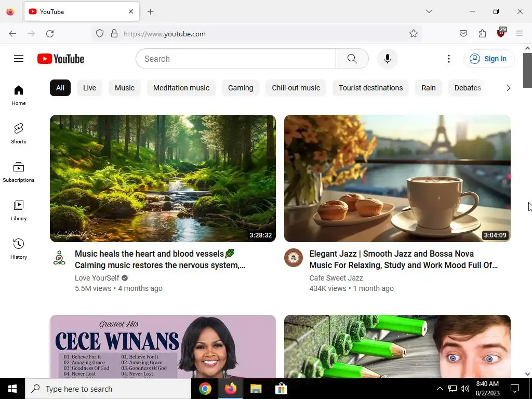Save page to Pocket icon
This screenshot has height=399, width=532.
coord(463,33)
